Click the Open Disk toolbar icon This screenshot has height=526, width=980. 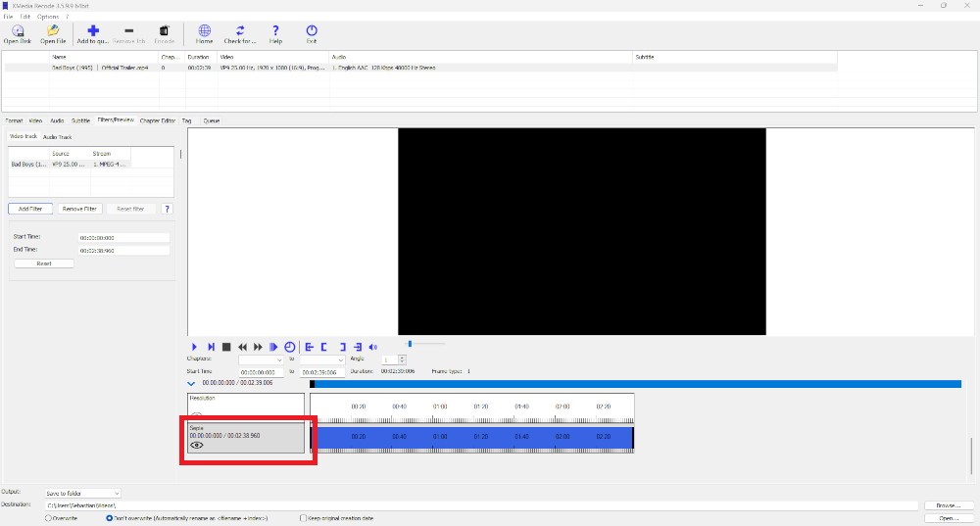pyautogui.click(x=18, y=30)
